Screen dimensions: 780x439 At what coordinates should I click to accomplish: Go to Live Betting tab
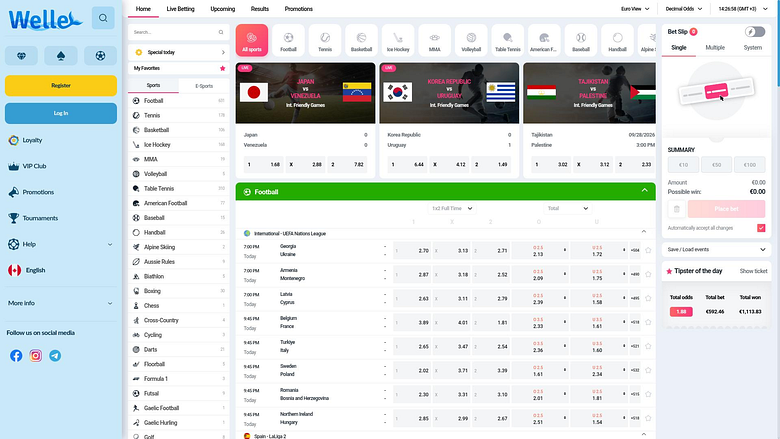point(181,9)
